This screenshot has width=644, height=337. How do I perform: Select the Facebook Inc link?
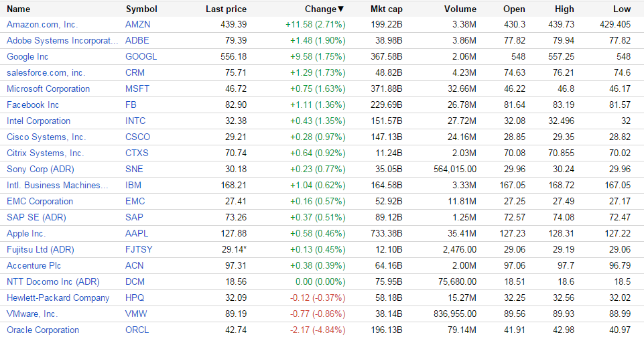click(x=33, y=105)
